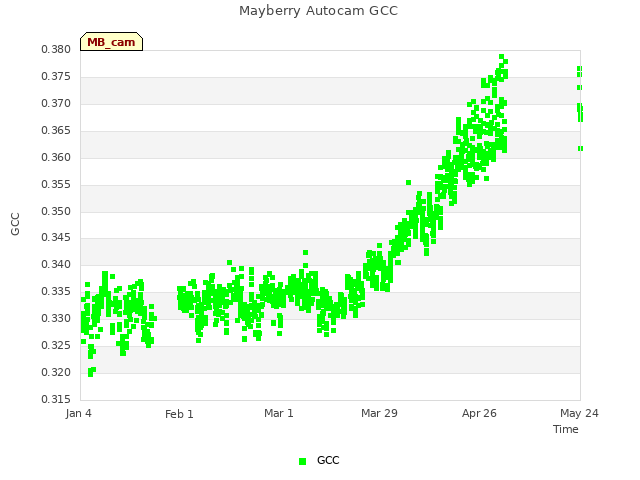Click the 0.340 y-axis value

56,264
